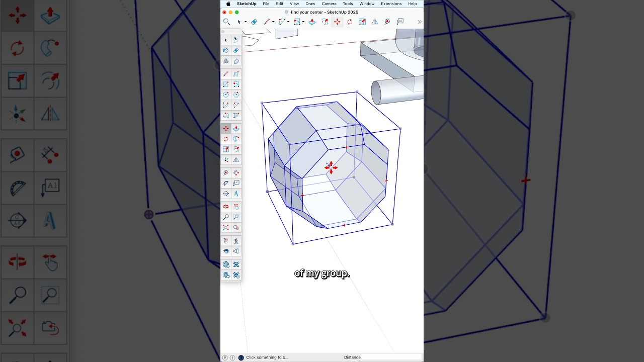Image resolution: width=644 pixels, height=362 pixels.
Task: Activate the Push/Pull tool
Action: coord(312,22)
